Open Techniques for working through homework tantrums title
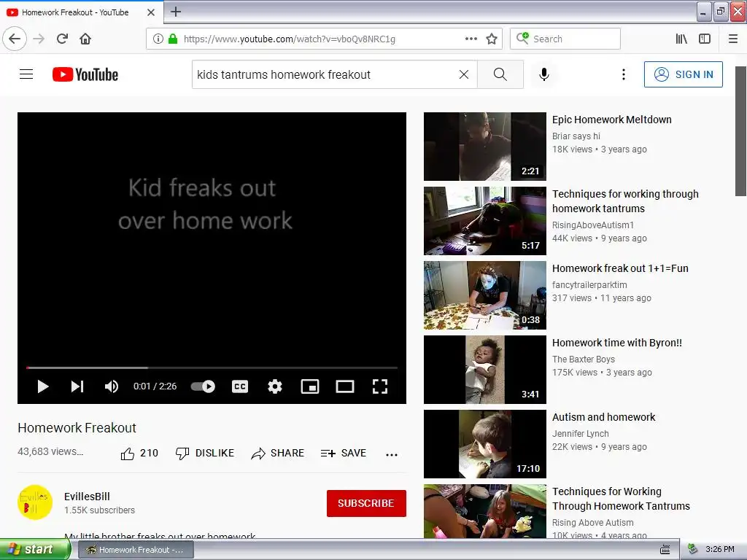This screenshot has width=747, height=560. point(625,201)
